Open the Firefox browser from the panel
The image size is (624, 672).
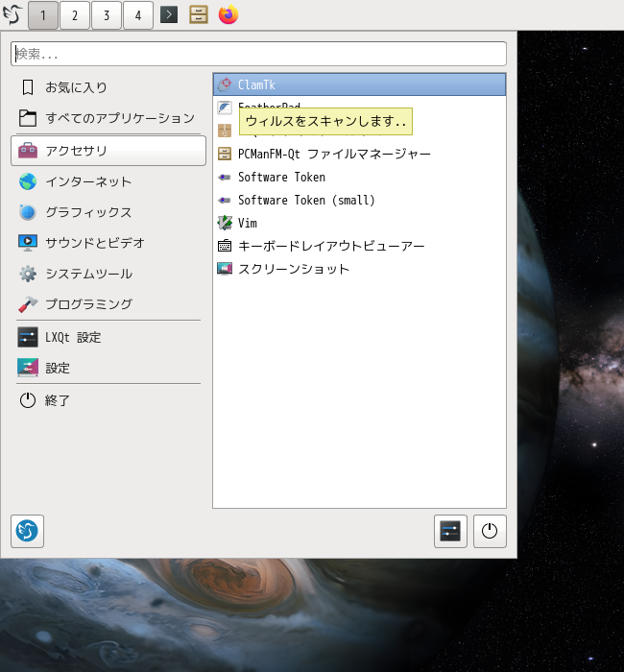point(228,15)
